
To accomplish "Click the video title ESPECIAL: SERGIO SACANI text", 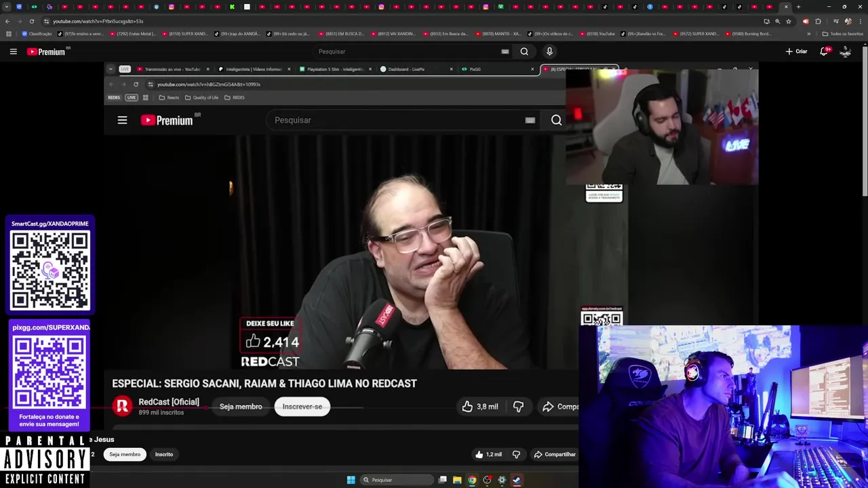I will [x=264, y=384].
